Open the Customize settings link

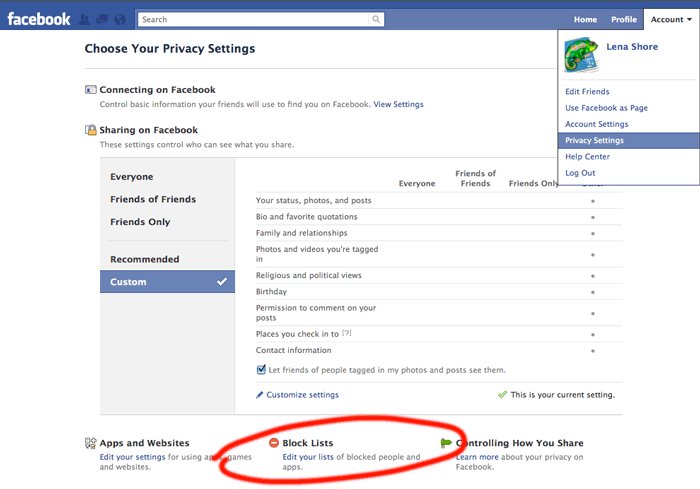pyautogui.click(x=302, y=395)
